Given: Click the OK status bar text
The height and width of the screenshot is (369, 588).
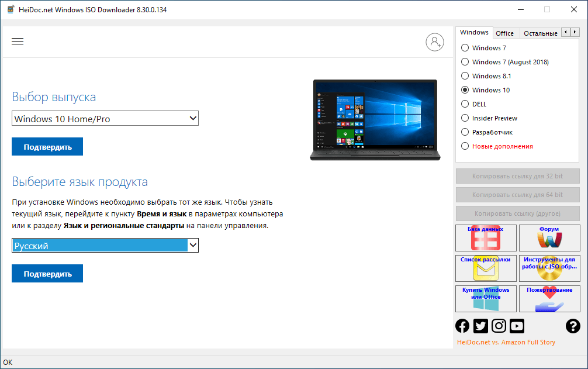Looking at the screenshot, I should 8,362.
